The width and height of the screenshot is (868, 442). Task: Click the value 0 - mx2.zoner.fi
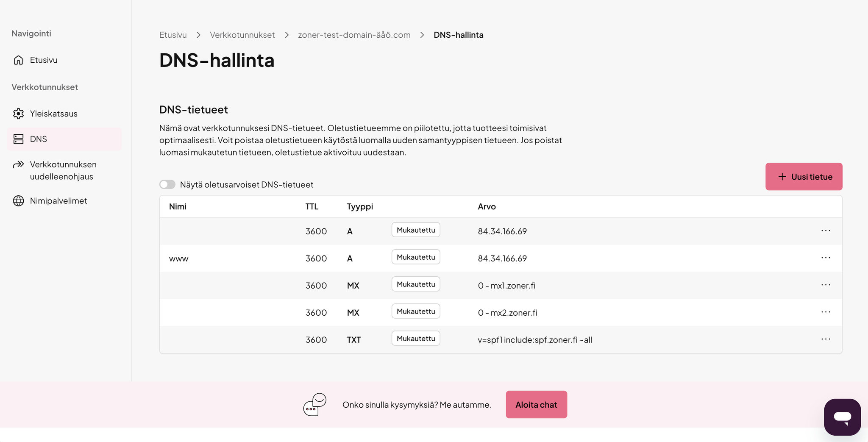pos(507,313)
